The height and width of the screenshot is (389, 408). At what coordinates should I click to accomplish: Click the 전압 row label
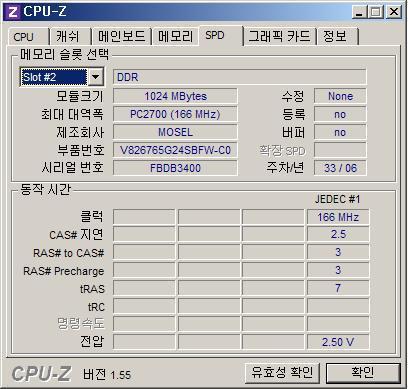point(92,341)
